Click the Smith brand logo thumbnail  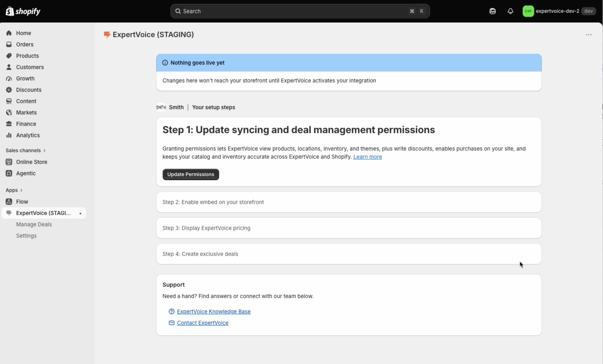point(161,107)
